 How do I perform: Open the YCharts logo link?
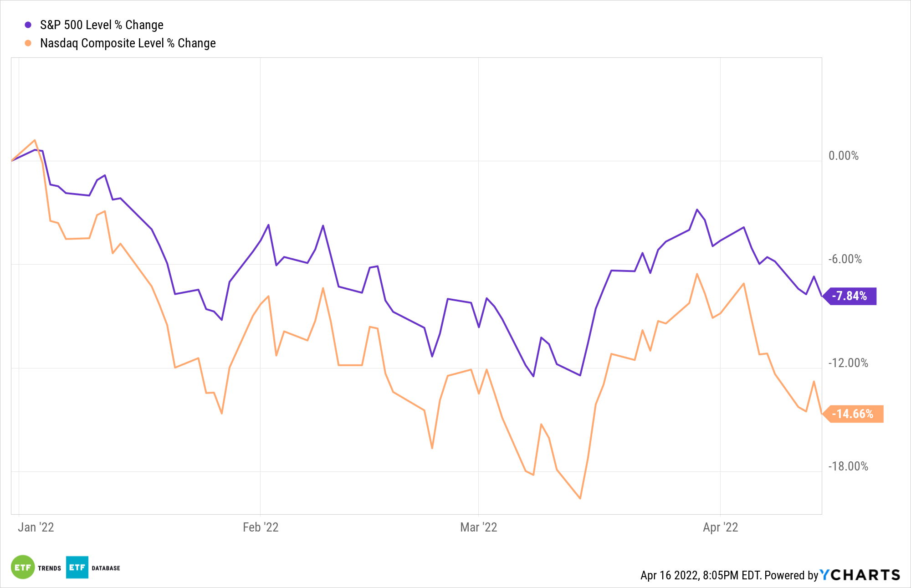click(x=860, y=575)
